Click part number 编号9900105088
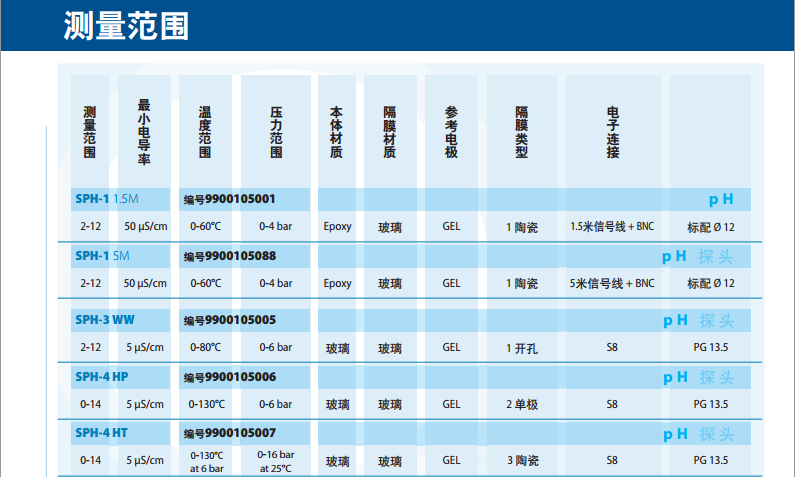795x477 pixels. pos(230,256)
